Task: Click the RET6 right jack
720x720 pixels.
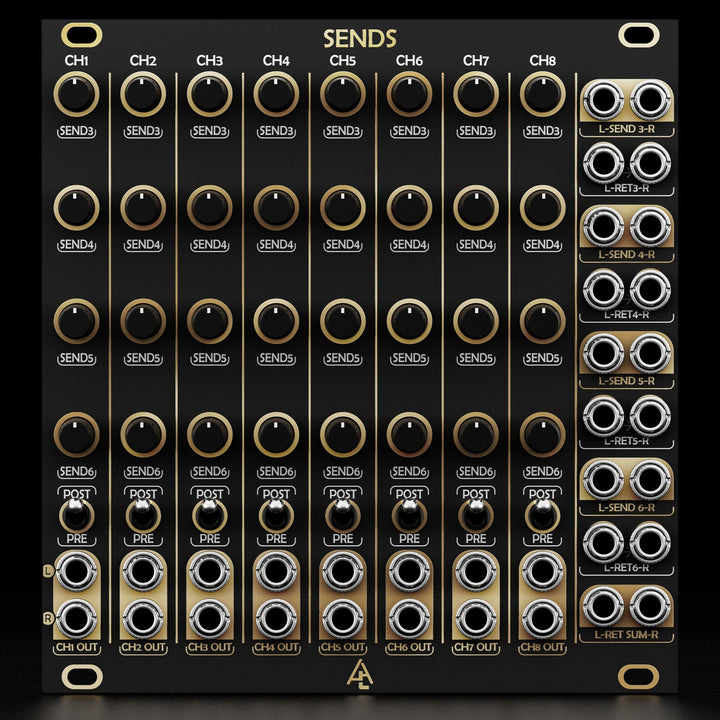Action: point(650,542)
